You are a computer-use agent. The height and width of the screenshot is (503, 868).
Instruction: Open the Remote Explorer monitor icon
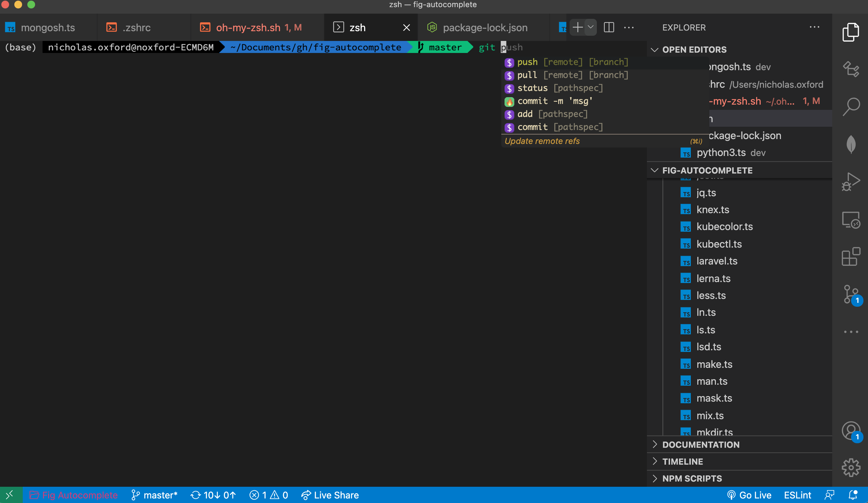click(x=850, y=220)
